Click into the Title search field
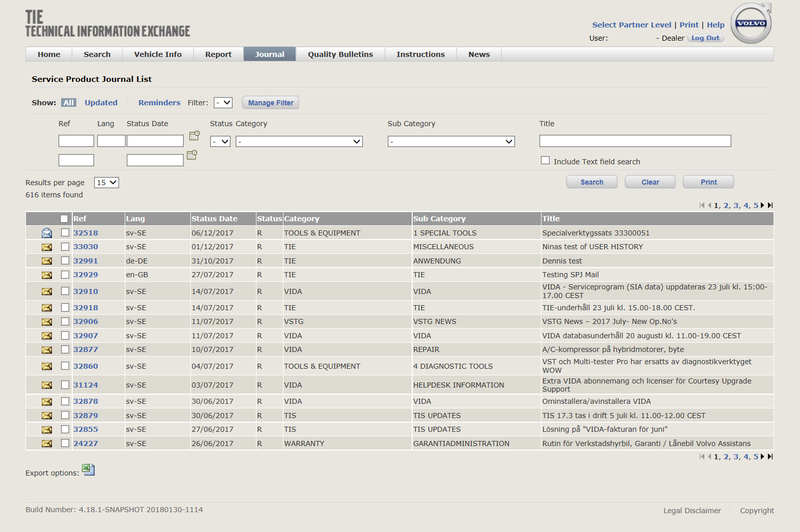800x532 pixels. coord(635,141)
